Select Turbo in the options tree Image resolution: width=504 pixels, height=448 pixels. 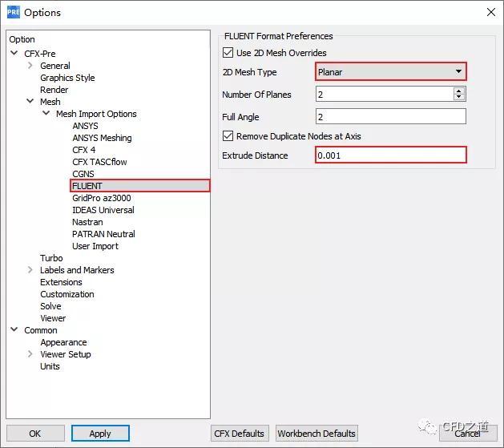[51, 258]
